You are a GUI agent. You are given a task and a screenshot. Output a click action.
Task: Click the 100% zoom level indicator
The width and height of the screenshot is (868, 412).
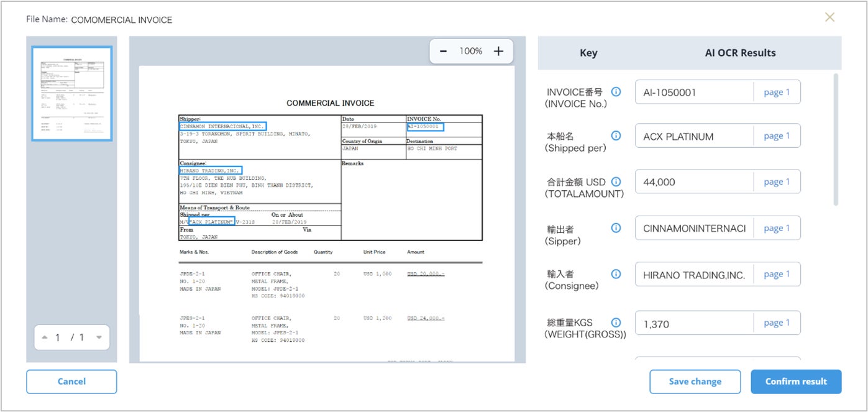pos(471,52)
